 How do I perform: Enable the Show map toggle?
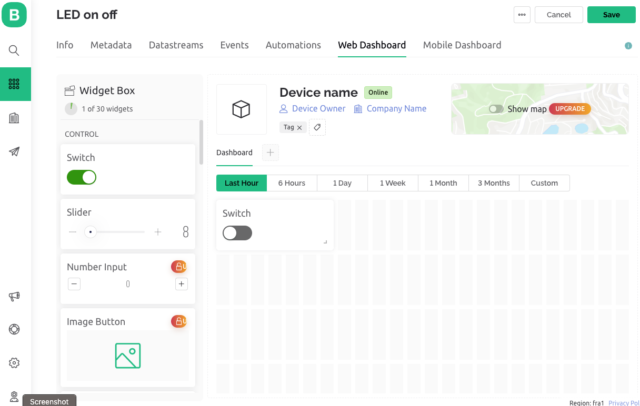point(495,109)
